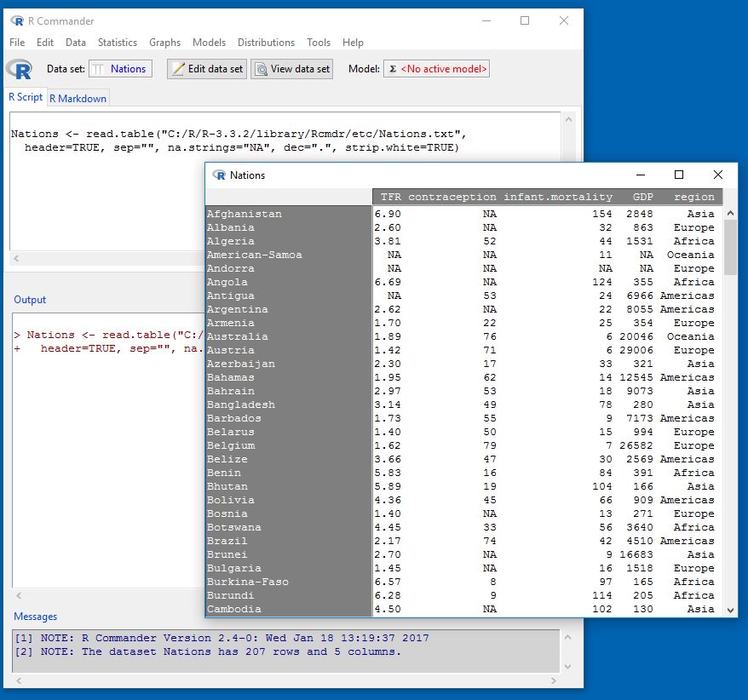
Task: Click left scroll arrow under Output pane
Action: pyautogui.click(x=19, y=595)
